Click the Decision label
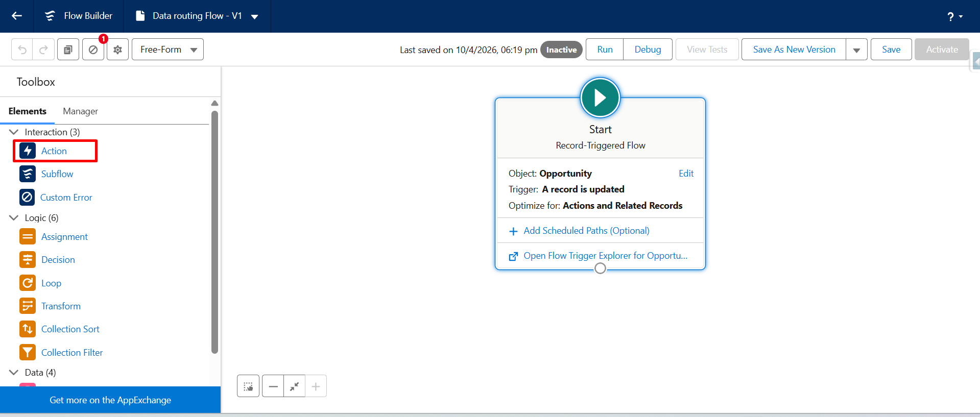The image size is (980, 417). [58, 260]
